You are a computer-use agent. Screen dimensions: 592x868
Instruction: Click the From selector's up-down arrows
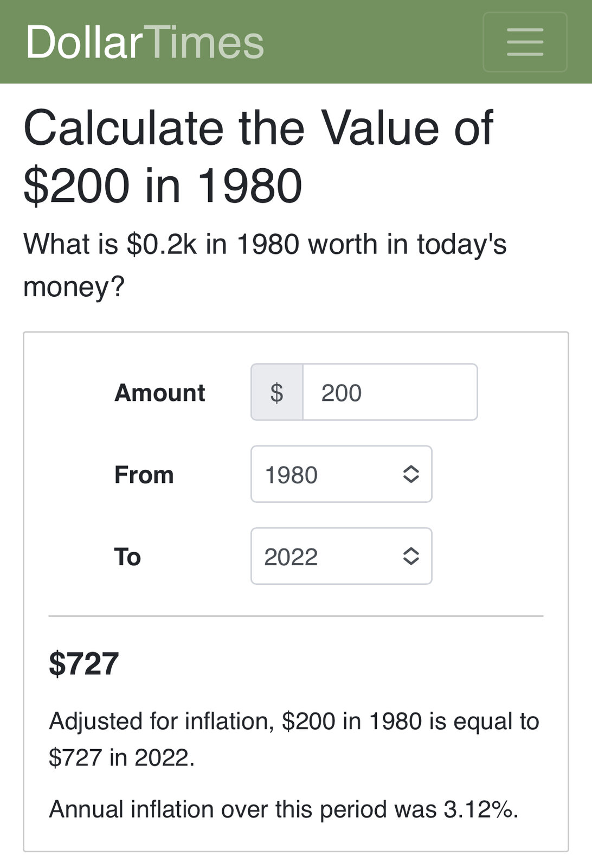(x=411, y=475)
